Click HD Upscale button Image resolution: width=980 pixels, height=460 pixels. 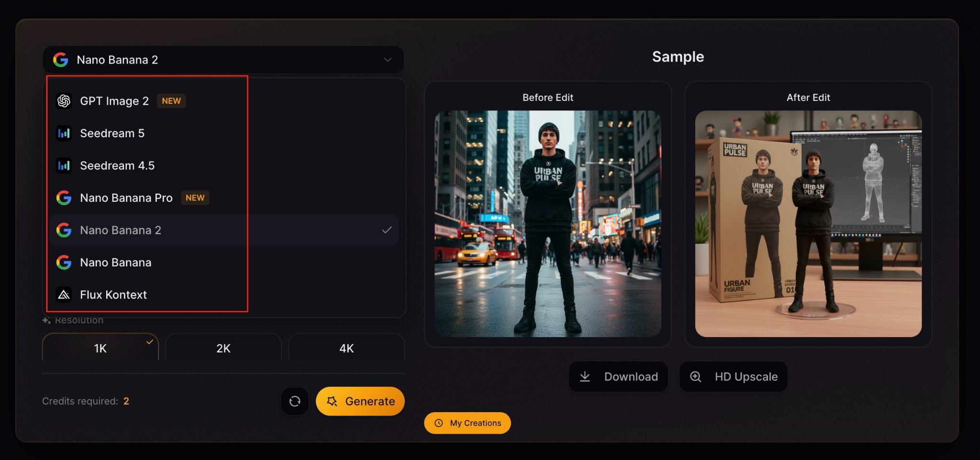[x=734, y=377]
